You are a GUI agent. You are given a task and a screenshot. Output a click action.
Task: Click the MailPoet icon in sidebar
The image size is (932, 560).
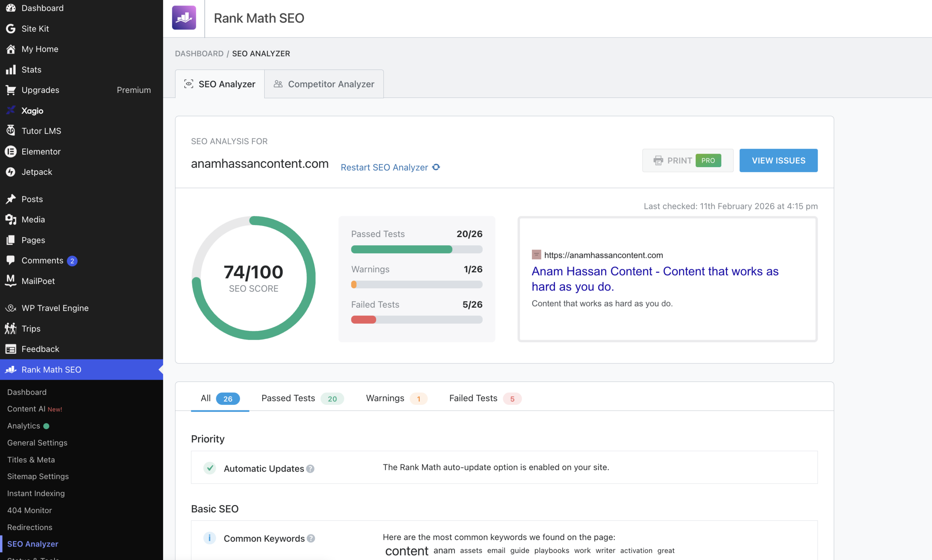(11, 281)
